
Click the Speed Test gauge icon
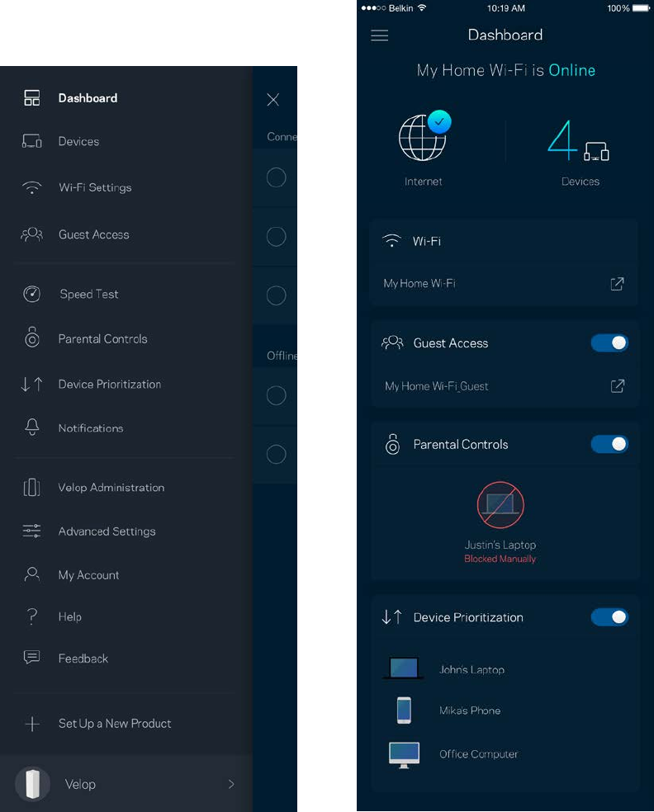(32, 294)
